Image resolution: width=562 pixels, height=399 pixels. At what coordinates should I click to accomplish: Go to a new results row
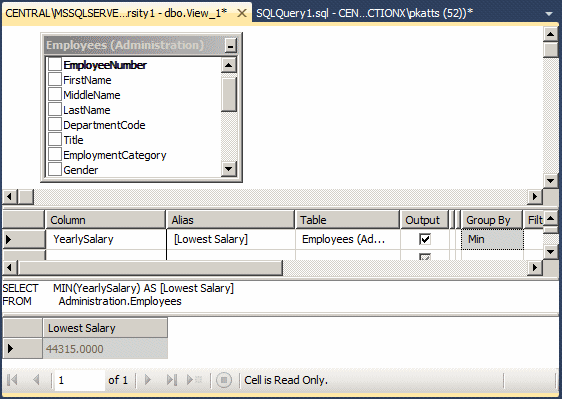[195, 380]
